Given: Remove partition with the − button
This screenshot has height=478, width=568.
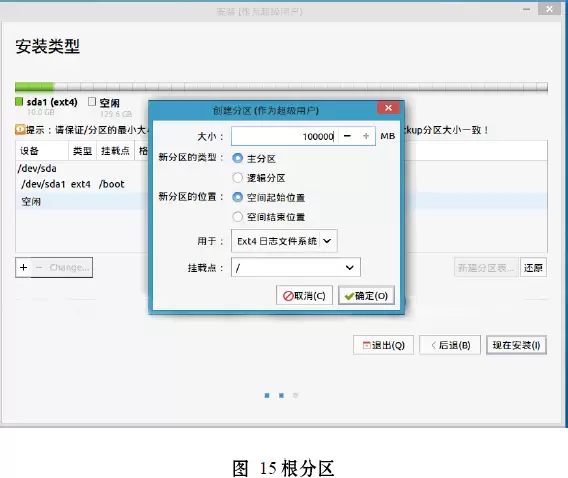Looking at the screenshot, I should pos(39,268).
